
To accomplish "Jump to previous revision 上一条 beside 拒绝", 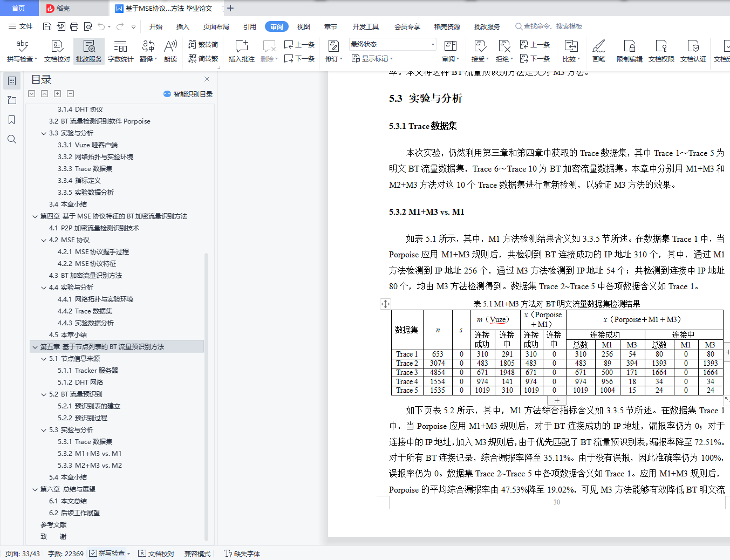I will point(535,45).
